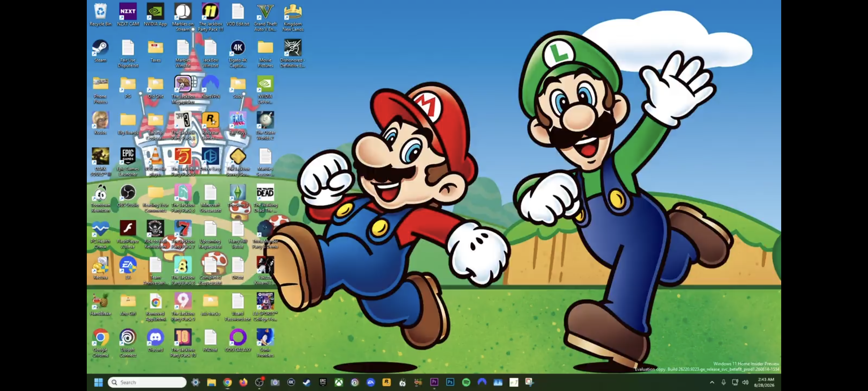Select the Ride to Hell Retribution shortcut
868x391 pixels.
156,234
